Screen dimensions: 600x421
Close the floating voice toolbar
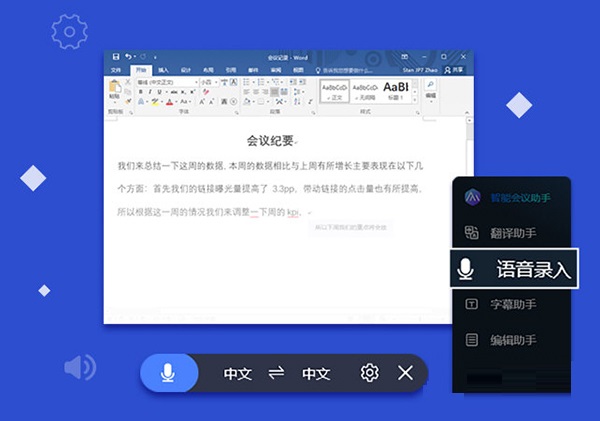coord(405,373)
